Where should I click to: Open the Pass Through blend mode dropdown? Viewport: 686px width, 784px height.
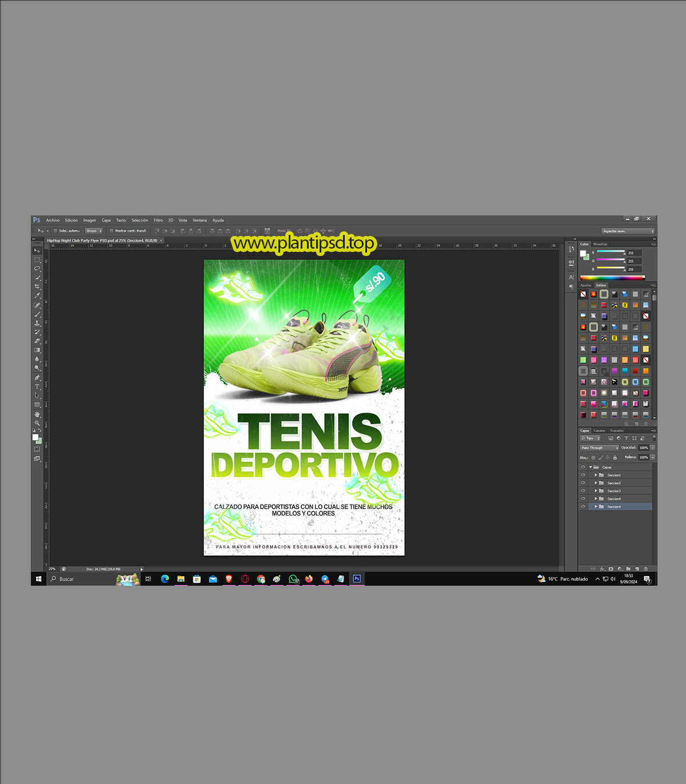[x=600, y=448]
